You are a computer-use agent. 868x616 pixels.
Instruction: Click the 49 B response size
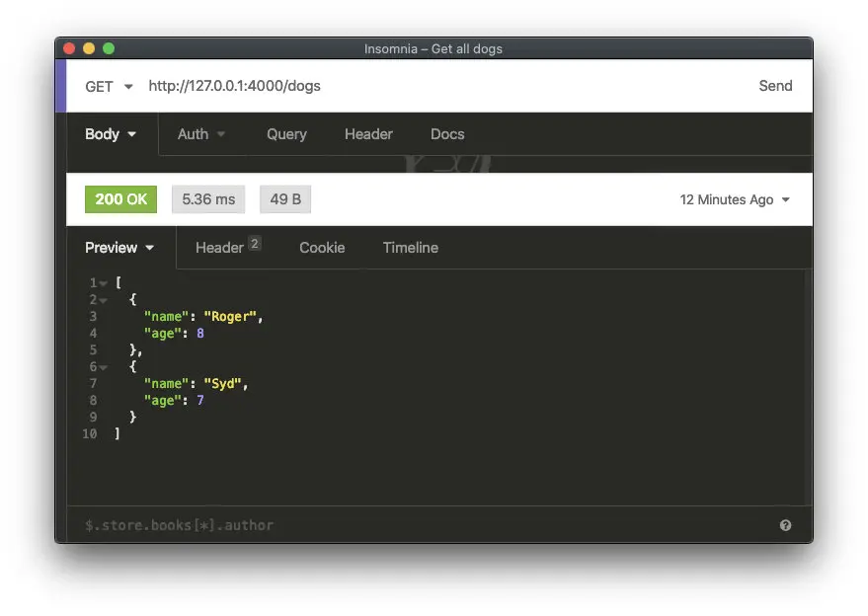285,199
